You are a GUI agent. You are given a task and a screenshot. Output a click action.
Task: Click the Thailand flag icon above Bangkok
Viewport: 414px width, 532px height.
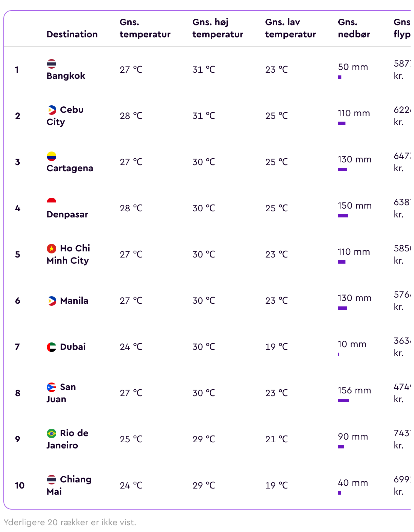[x=52, y=64]
